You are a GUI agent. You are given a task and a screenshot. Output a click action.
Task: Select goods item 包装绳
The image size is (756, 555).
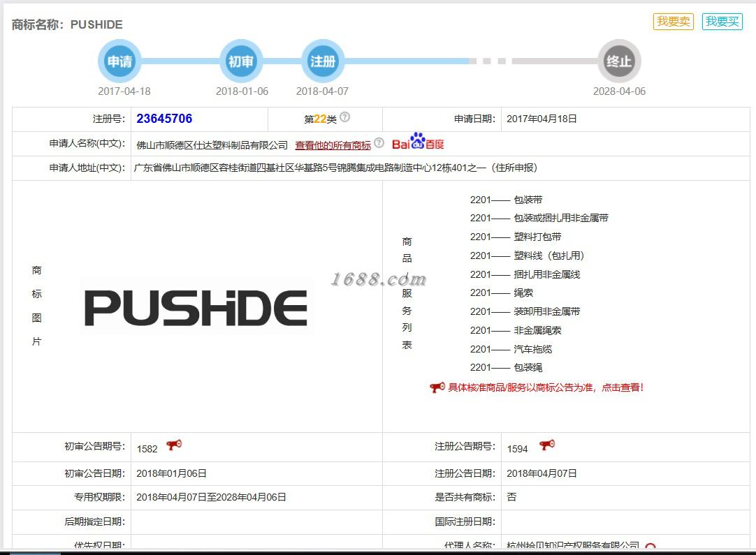(528, 367)
